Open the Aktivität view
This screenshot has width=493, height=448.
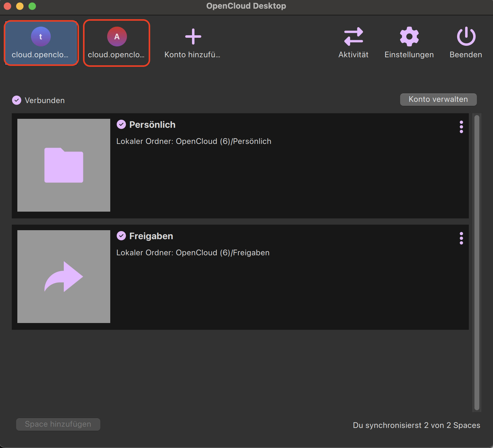tap(353, 43)
